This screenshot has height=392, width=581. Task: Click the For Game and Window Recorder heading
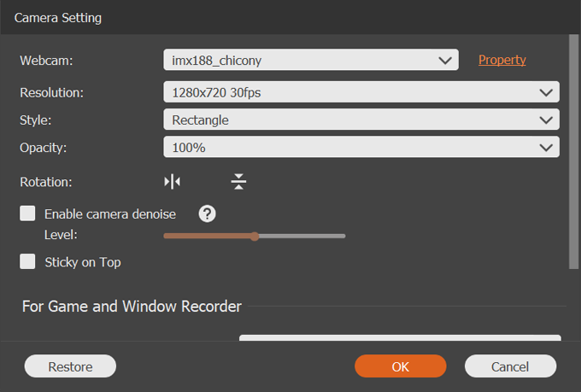click(x=132, y=306)
